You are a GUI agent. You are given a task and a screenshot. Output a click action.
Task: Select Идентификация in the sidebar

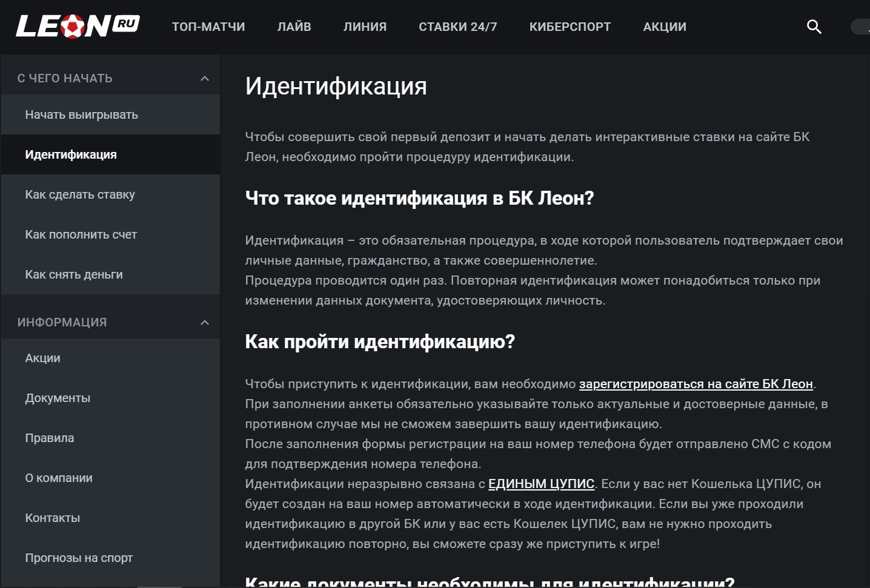(x=110, y=154)
